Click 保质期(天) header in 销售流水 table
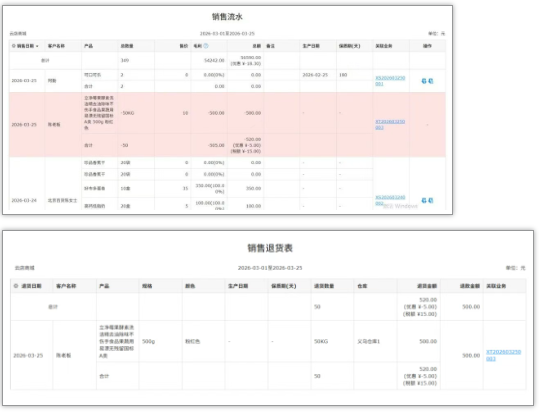 [350, 46]
